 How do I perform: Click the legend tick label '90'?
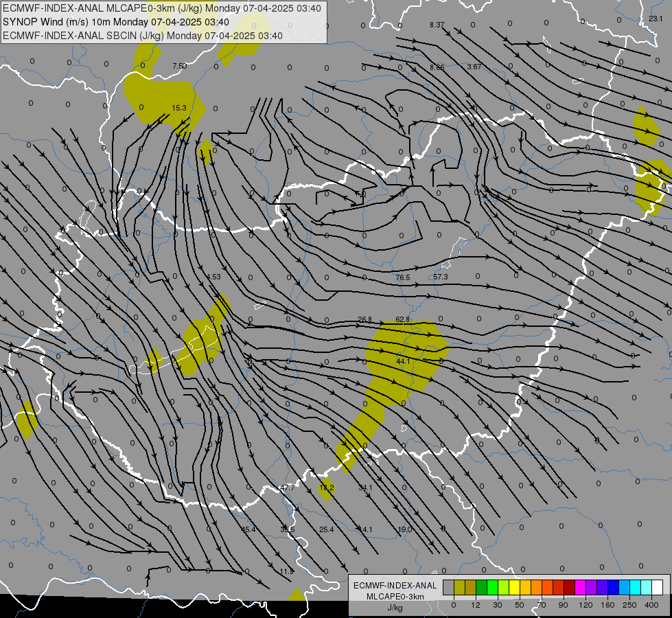[563, 605]
